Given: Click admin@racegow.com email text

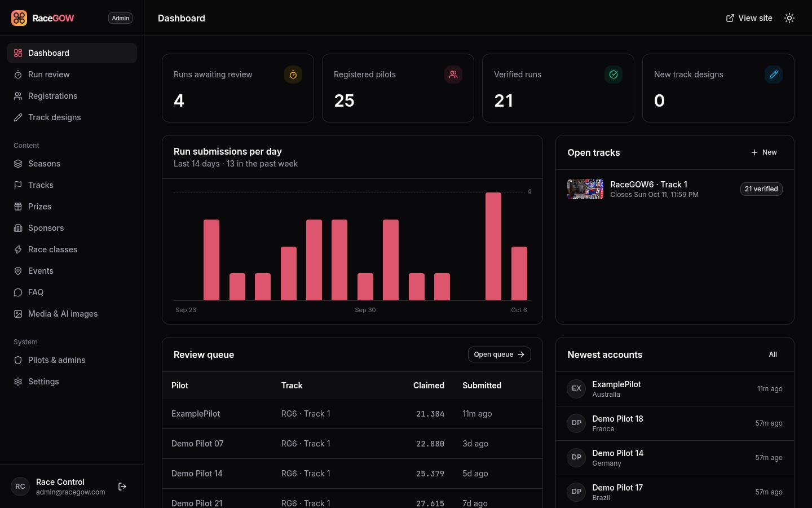Looking at the screenshot, I should 70,492.
